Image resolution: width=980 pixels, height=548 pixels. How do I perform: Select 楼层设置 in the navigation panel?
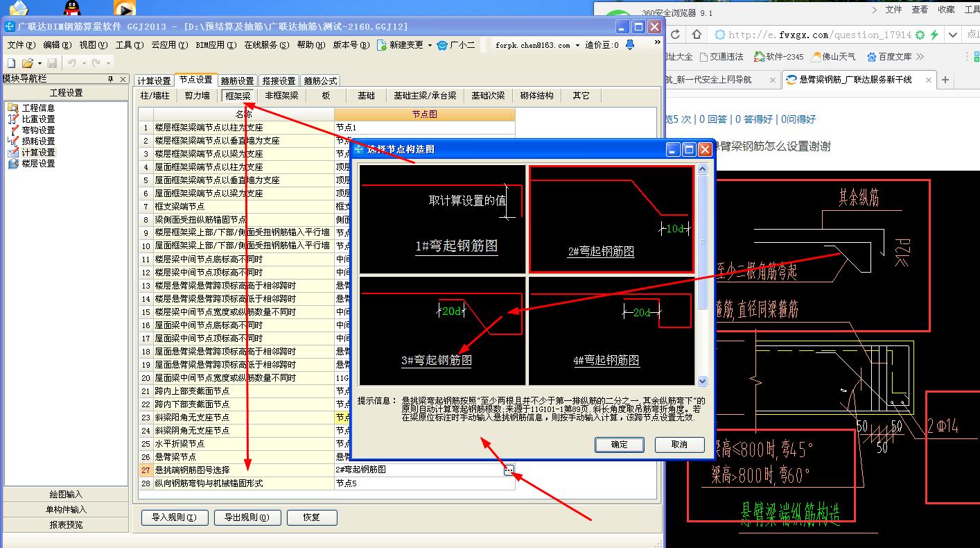[x=38, y=164]
